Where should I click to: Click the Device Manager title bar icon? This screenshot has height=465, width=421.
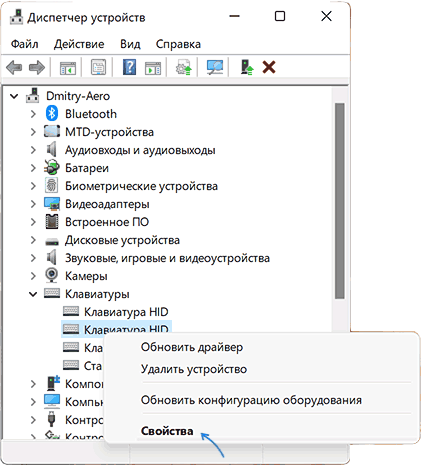pos(16,17)
